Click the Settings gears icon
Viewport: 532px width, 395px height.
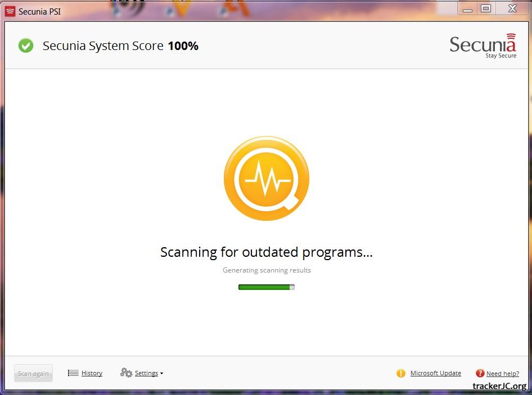[x=126, y=373]
